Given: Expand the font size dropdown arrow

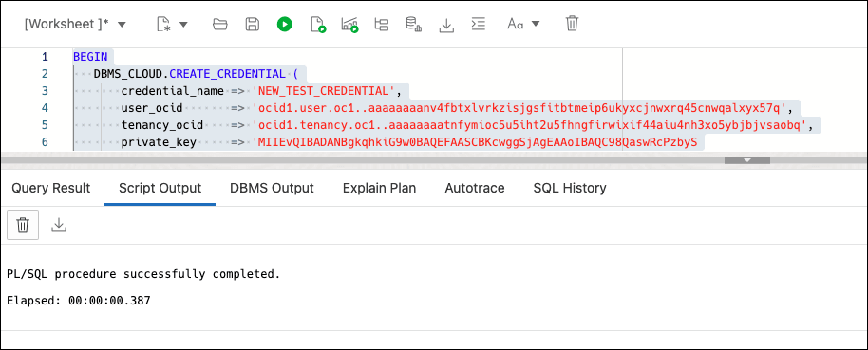Looking at the screenshot, I should [536, 24].
